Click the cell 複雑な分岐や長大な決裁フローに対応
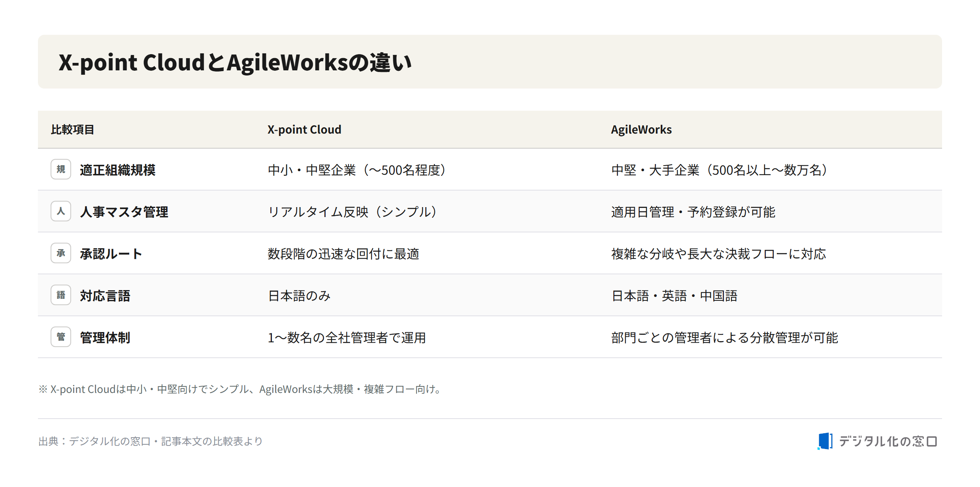The width and height of the screenshot is (980, 487). coord(718,254)
